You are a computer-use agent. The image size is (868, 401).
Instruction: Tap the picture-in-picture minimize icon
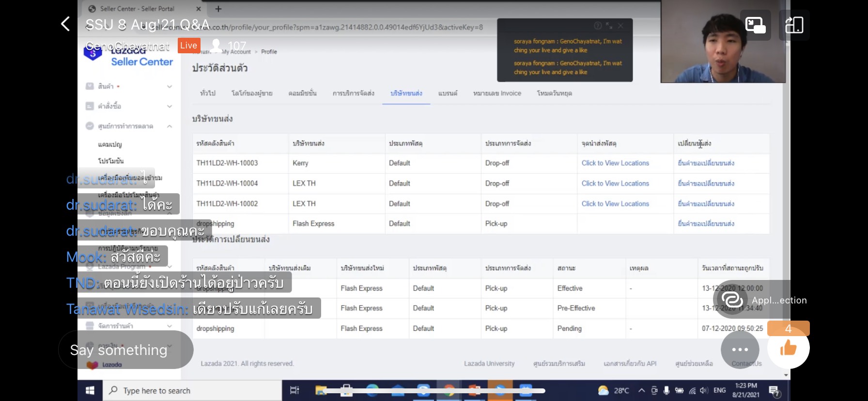755,25
